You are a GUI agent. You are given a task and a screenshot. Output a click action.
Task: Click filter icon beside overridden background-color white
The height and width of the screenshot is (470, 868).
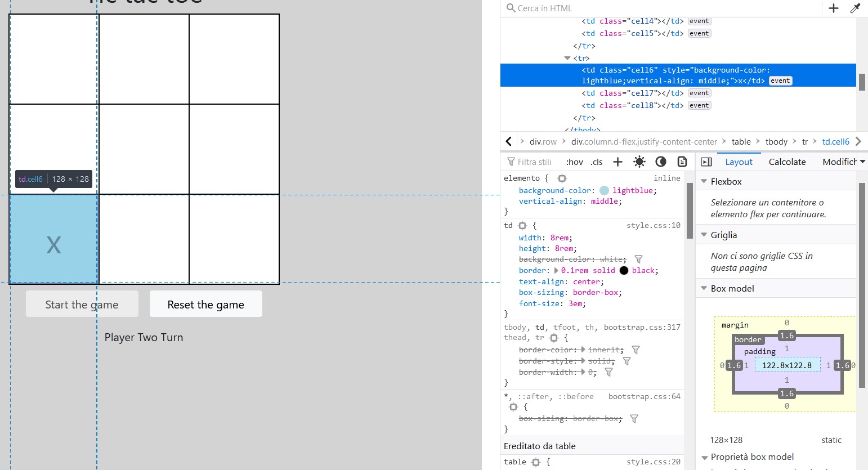click(638, 259)
